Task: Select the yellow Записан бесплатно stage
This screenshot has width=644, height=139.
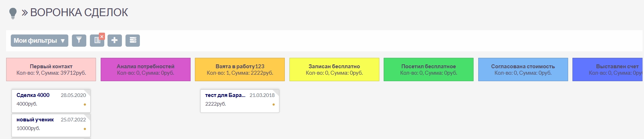Action: point(334,69)
